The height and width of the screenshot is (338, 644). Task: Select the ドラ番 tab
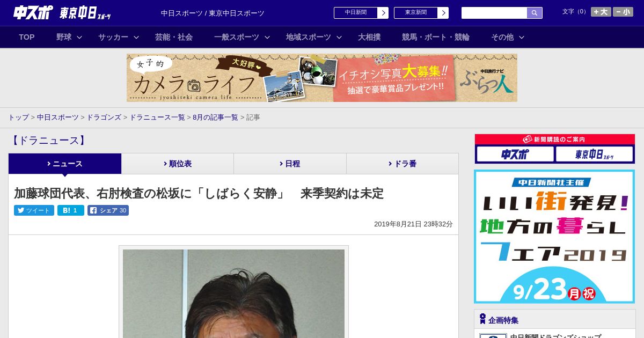coord(402,164)
